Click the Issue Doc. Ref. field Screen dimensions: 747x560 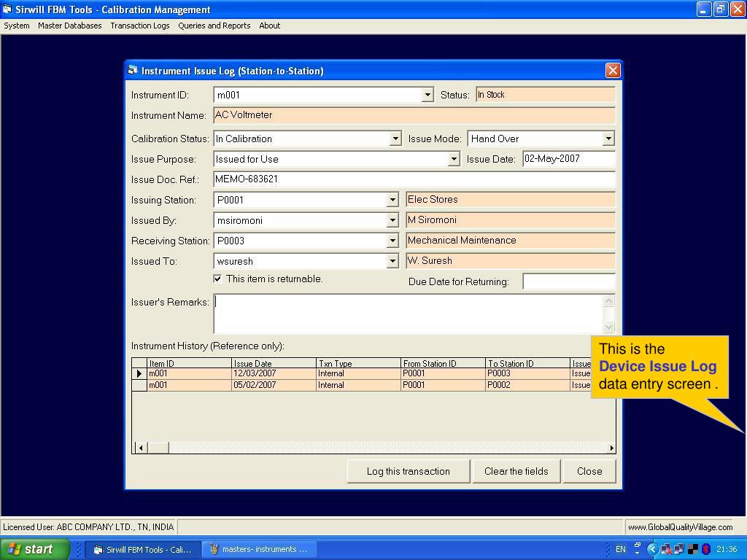click(414, 179)
